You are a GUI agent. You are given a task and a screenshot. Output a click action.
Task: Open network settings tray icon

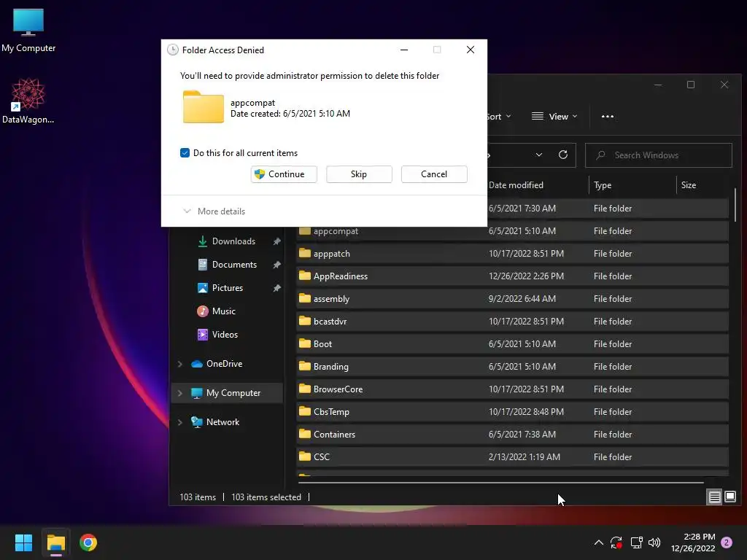pos(636,542)
